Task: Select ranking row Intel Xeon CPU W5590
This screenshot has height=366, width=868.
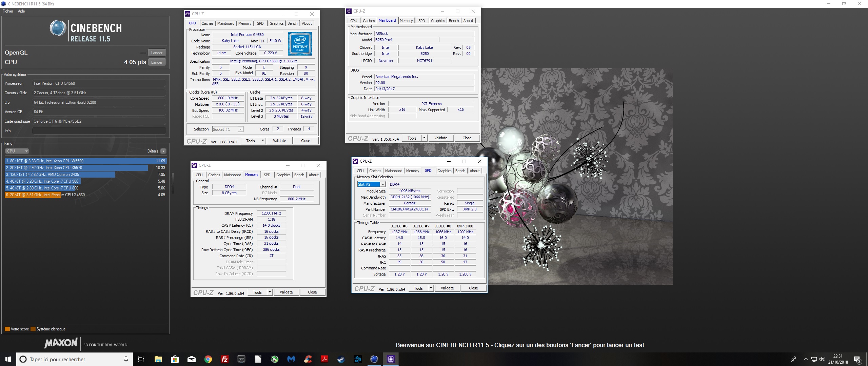Action: coord(86,161)
